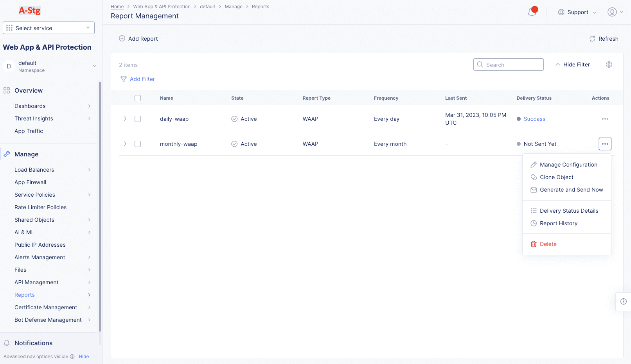Click the Add Report button
This screenshot has height=364, width=631.
[x=138, y=38]
